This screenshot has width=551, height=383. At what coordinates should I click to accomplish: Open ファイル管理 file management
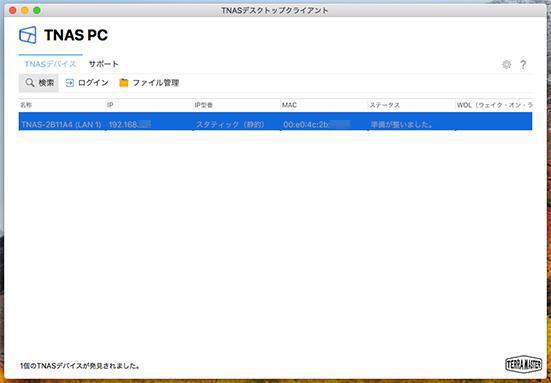coord(149,83)
